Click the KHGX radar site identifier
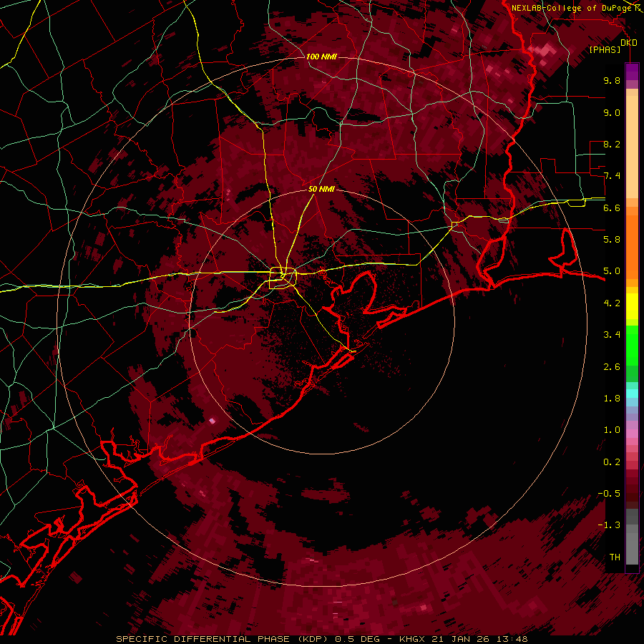Image resolution: width=644 pixels, height=644 pixels. [413, 639]
